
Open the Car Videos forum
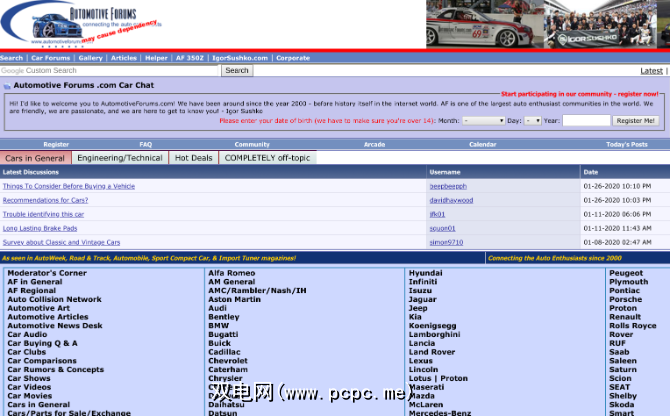tap(29, 387)
